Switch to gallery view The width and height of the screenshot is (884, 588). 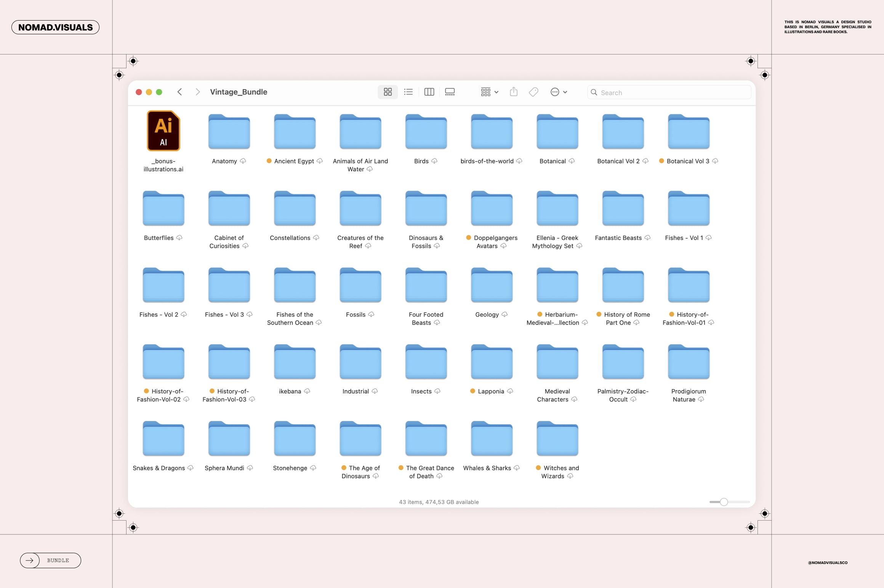pyautogui.click(x=450, y=92)
